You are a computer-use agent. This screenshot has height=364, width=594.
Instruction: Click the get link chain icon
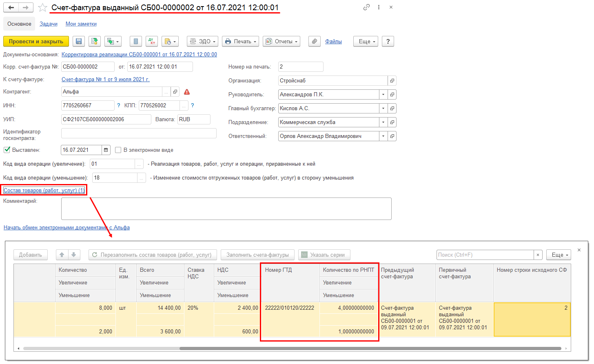pos(366,7)
